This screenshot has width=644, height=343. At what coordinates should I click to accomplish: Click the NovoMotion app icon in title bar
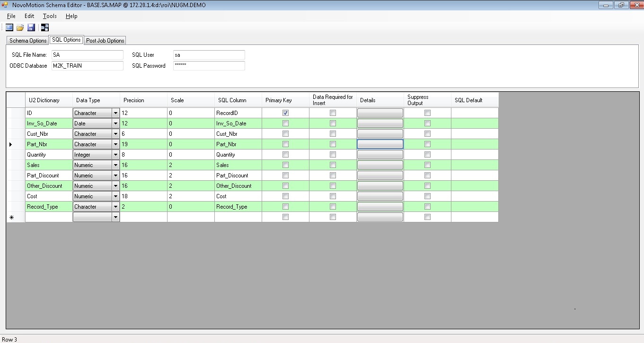tap(5, 5)
